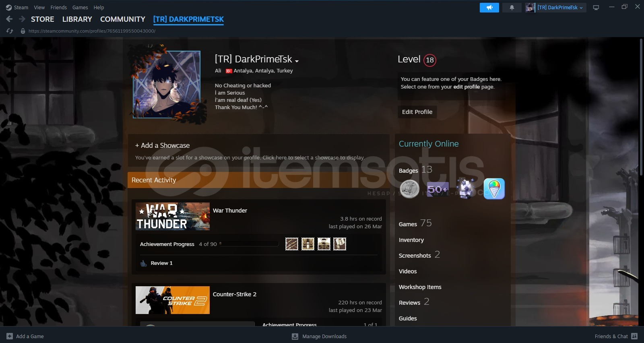Click the thumbs-up review icon
Screen dimensions: 644x343
[x=143, y=263]
